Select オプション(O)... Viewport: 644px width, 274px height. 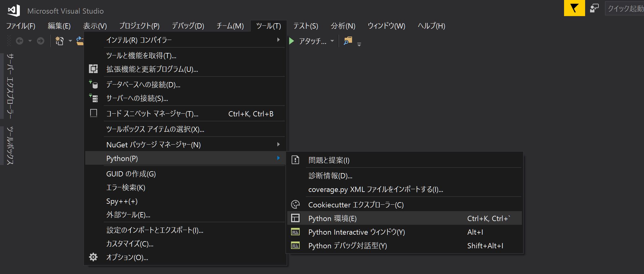[185, 257]
